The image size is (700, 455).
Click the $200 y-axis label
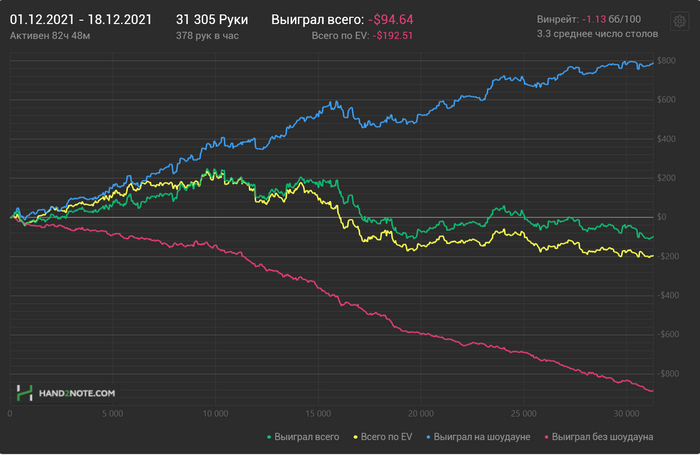(666, 178)
